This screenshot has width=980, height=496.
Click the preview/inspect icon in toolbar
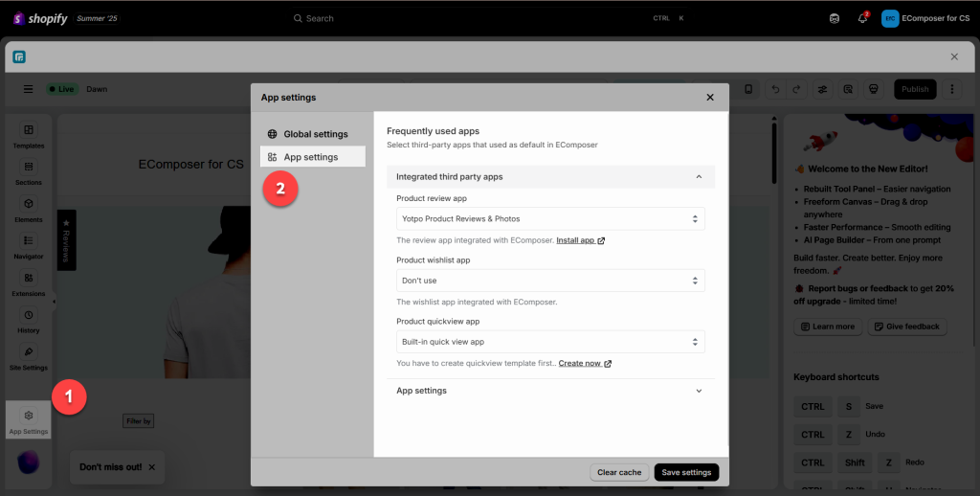[848, 89]
